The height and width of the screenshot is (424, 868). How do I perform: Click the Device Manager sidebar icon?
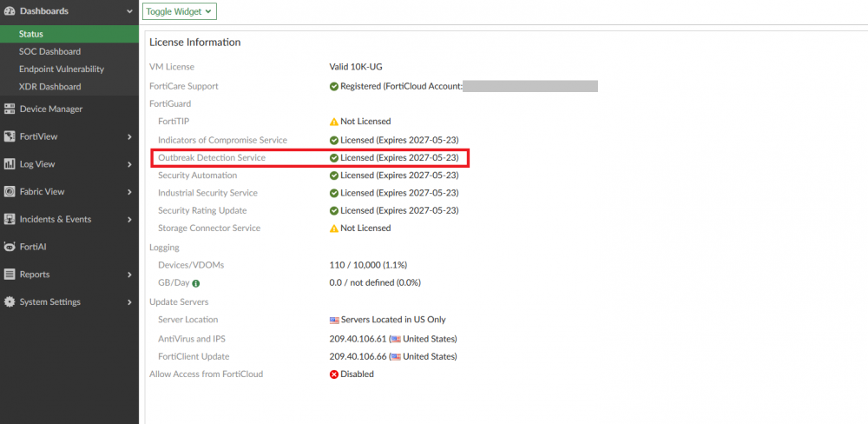(9, 109)
